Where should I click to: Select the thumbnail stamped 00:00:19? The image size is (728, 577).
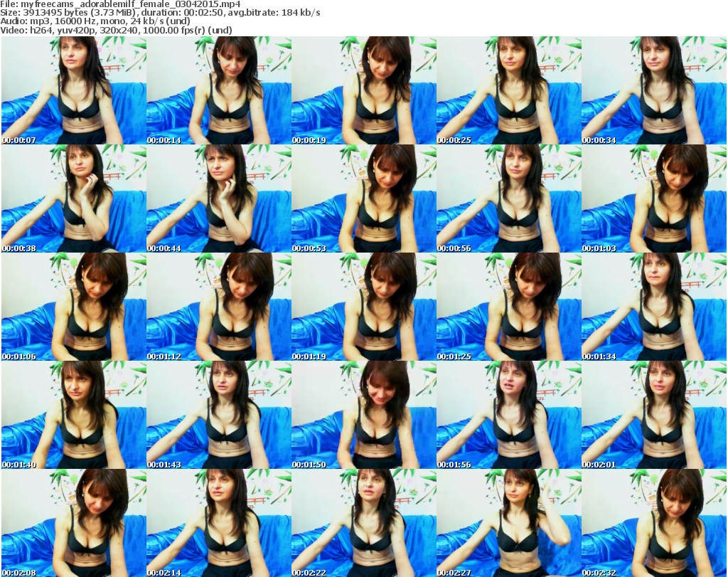click(364, 90)
